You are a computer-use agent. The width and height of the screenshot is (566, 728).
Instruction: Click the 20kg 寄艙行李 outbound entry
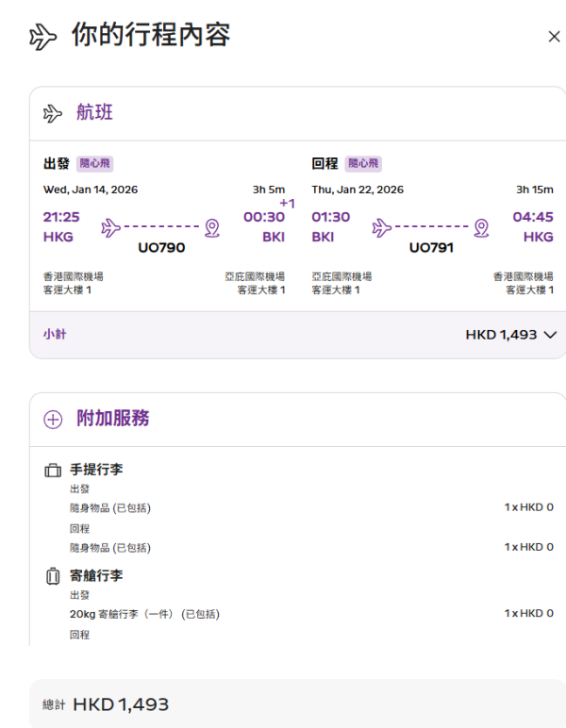coord(144,614)
